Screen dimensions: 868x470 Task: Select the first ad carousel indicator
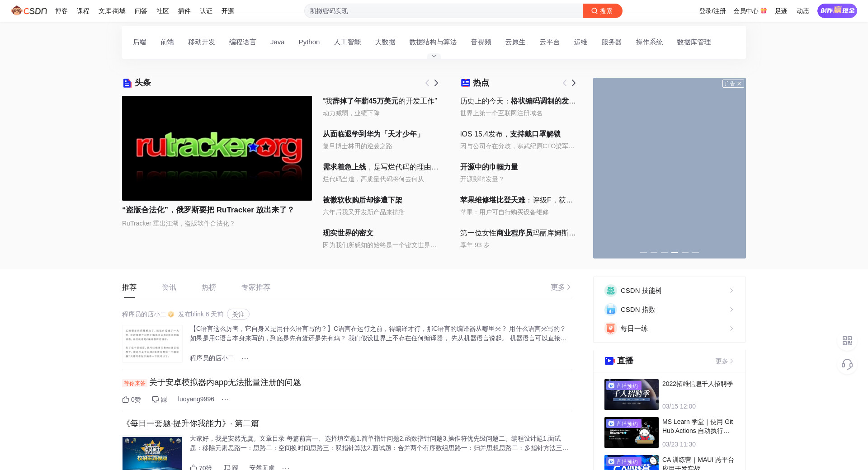(x=643, y=253)
